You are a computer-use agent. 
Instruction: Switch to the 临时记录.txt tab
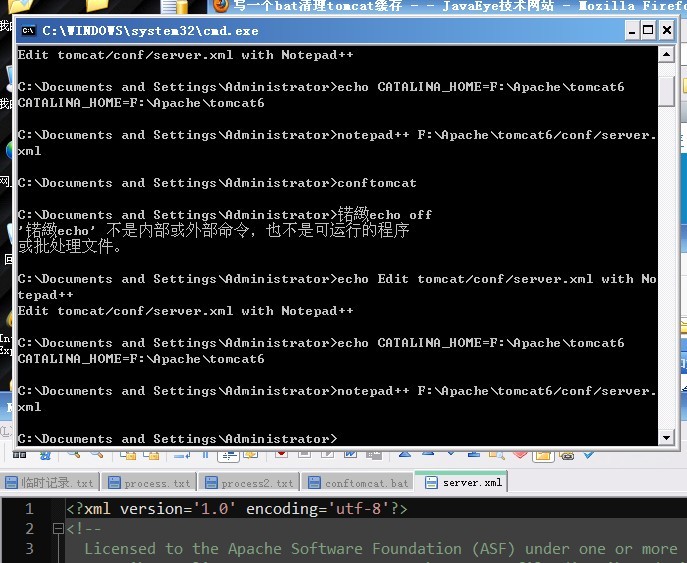50,482
